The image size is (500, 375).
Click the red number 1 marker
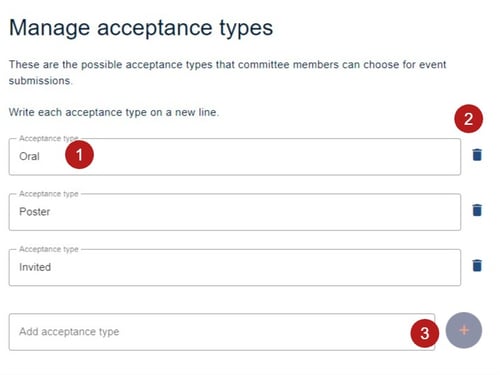[x=79, y=155]
